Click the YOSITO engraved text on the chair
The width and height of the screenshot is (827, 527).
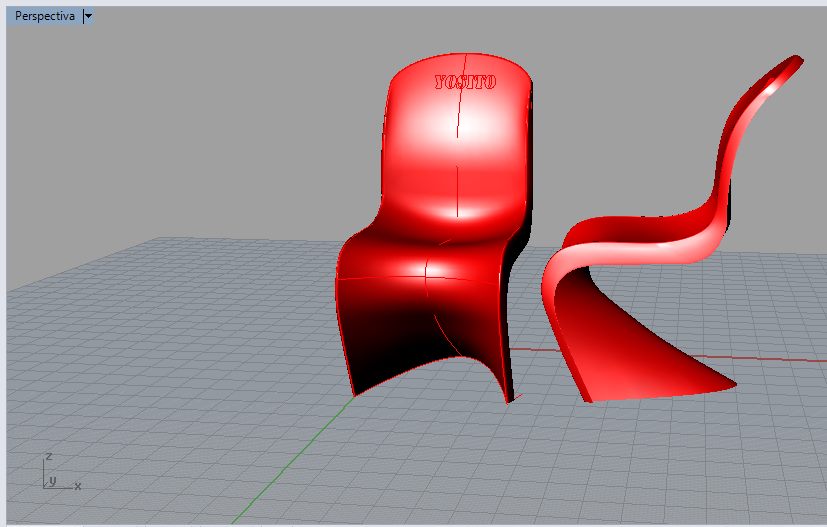[x=465, y=82]
